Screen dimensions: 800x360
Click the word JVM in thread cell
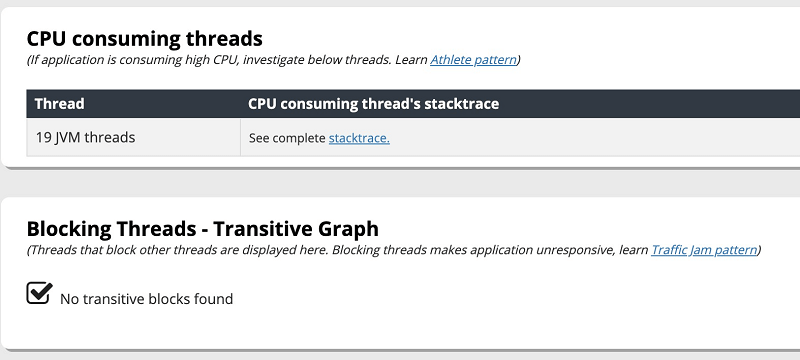pyautogui.click(x=67, y=138)
